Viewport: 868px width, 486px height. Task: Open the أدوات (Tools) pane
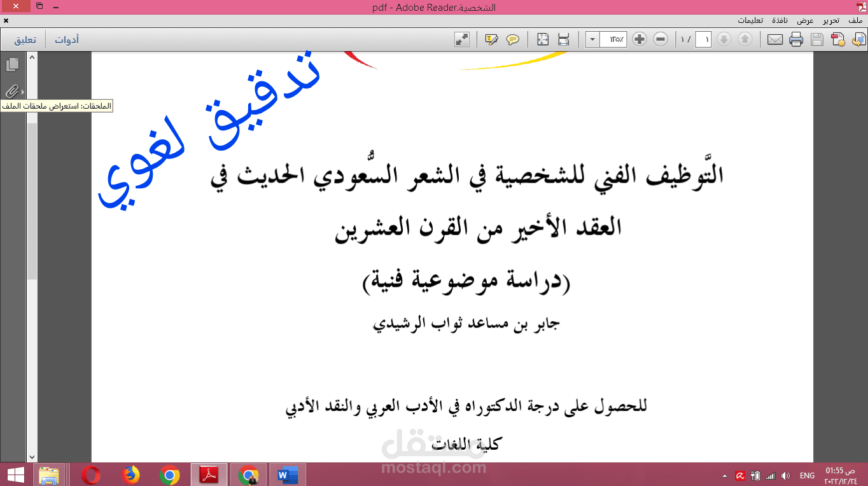pos(67,40)
